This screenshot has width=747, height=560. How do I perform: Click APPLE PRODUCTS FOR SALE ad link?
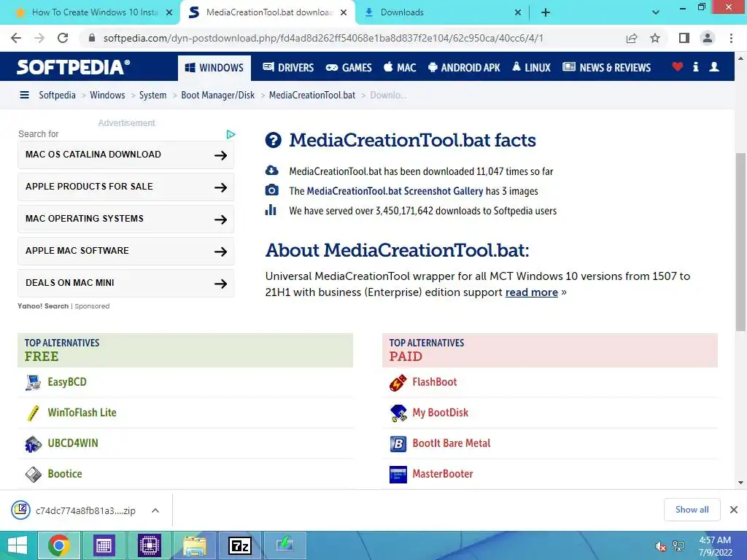point(125,187)
